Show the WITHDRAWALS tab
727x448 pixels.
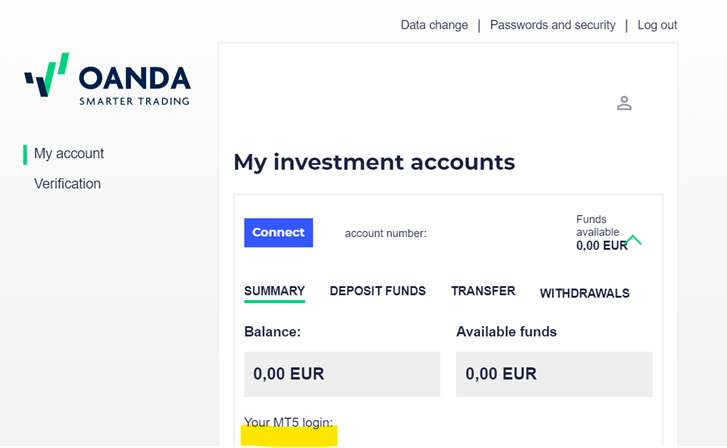coord(585,293)
